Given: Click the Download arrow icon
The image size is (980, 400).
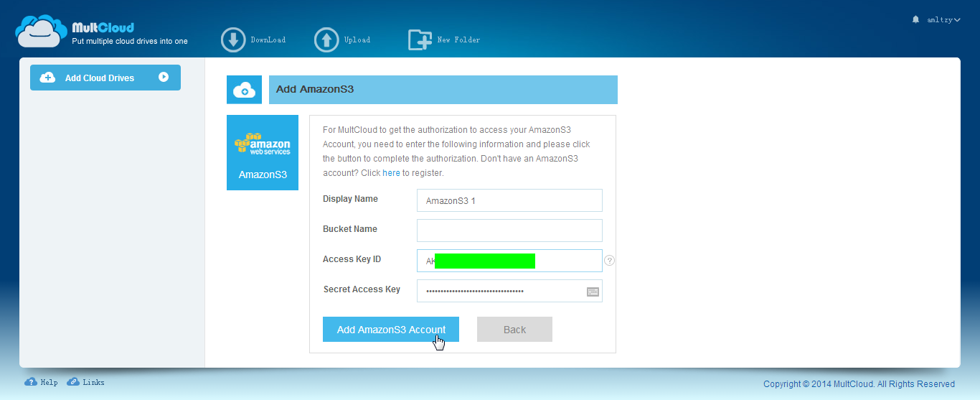Looking at the screenshot, I should pyautogui.click(x=233, y=40).
